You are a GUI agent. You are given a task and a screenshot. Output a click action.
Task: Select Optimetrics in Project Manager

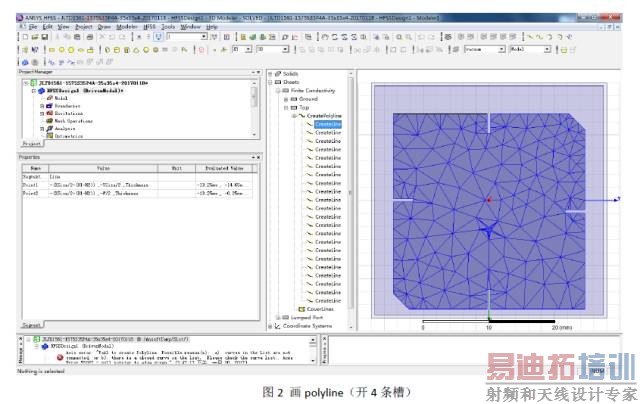69,136
